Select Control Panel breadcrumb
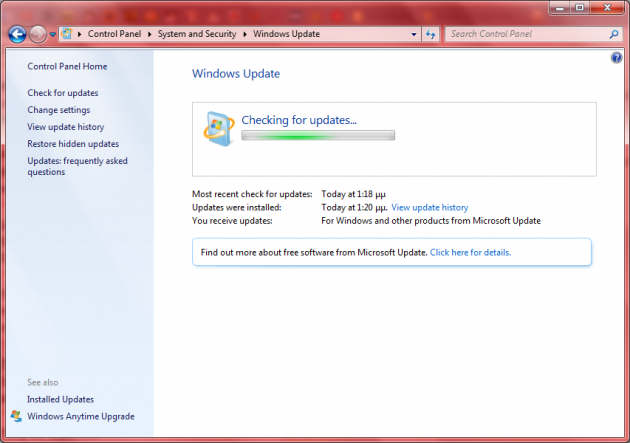 115,34
